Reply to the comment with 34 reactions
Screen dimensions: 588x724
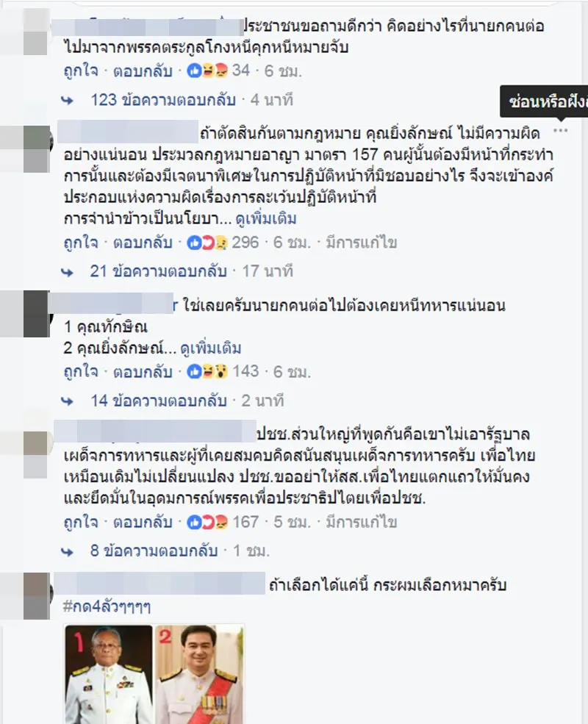coord(143,71)
